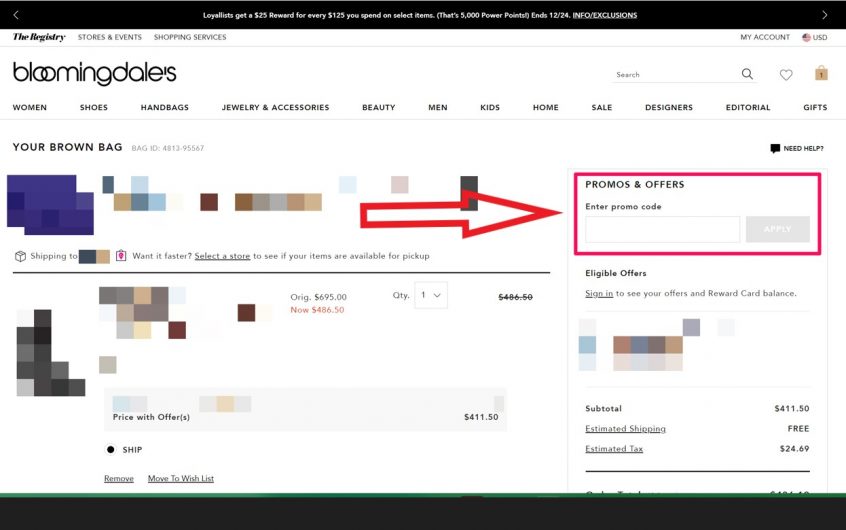Image resolution: width=846 pixels, height=530 pixels.
Task: Open the KIDS menu
Action: click(490, 107)
